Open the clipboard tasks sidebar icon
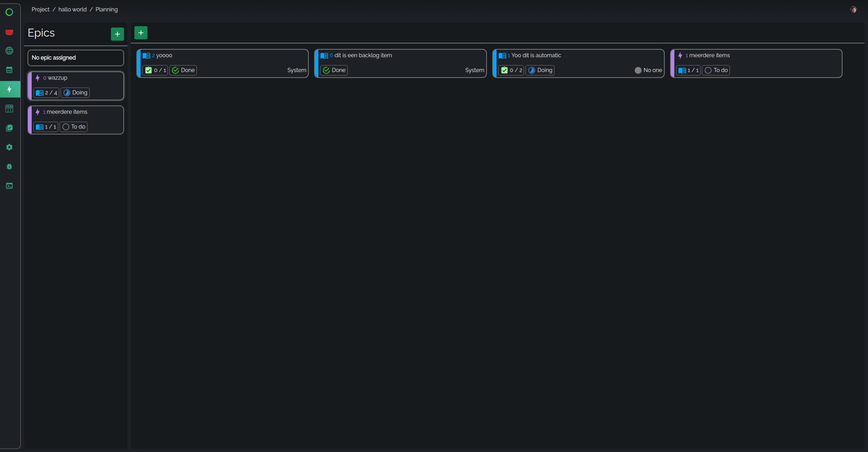This screenshot has width=868, height=452. 9,128
